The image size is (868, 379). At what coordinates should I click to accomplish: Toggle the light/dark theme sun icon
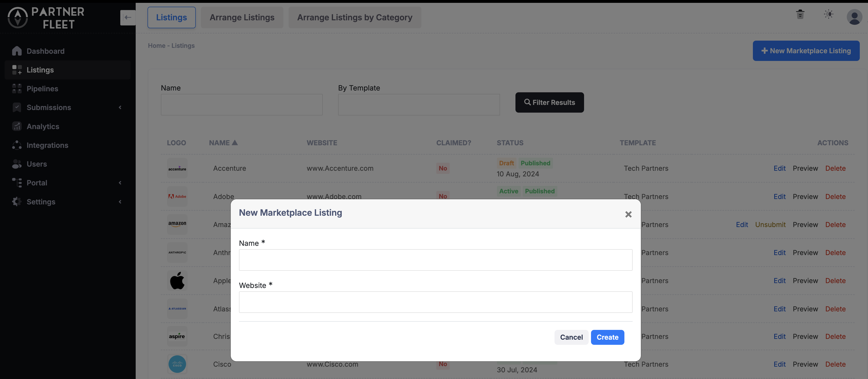(x=829, y=14)
